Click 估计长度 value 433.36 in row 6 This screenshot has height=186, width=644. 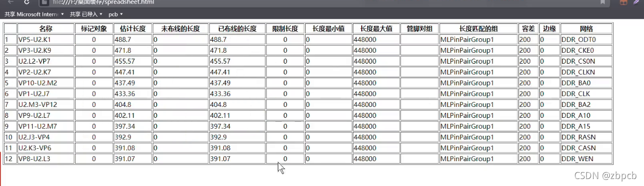pyautogui.click(x=132, y=93)
